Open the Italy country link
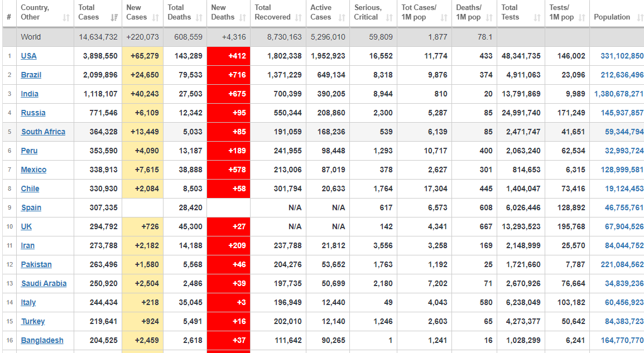Image resolution: width=644 pixels, height=353 pixels. pyautogui.click(x=28, y=302)
